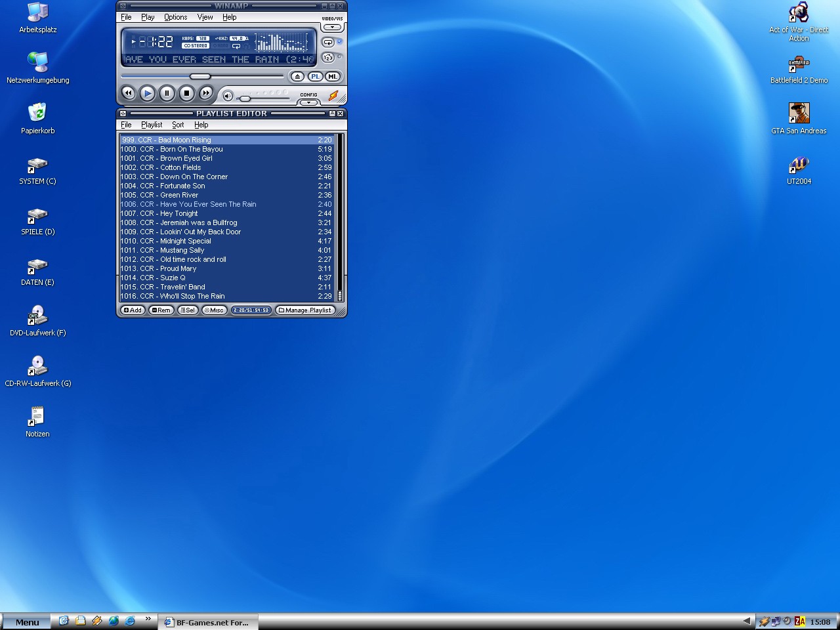This screenshot has width=840, height=630.
Task: Open the Sort menu in Playlist Editor
Action: pyautogui.click(x=178, y=125)
